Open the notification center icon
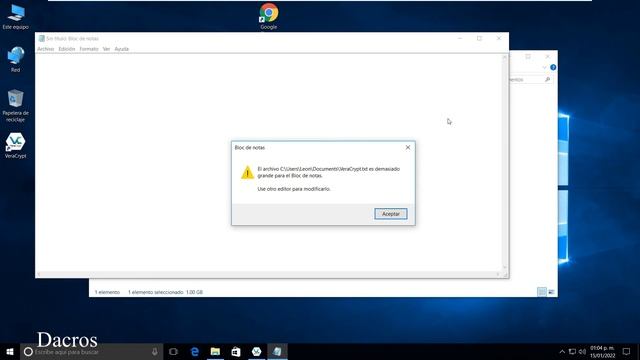The image size is (640, 360). click(627, 351)
